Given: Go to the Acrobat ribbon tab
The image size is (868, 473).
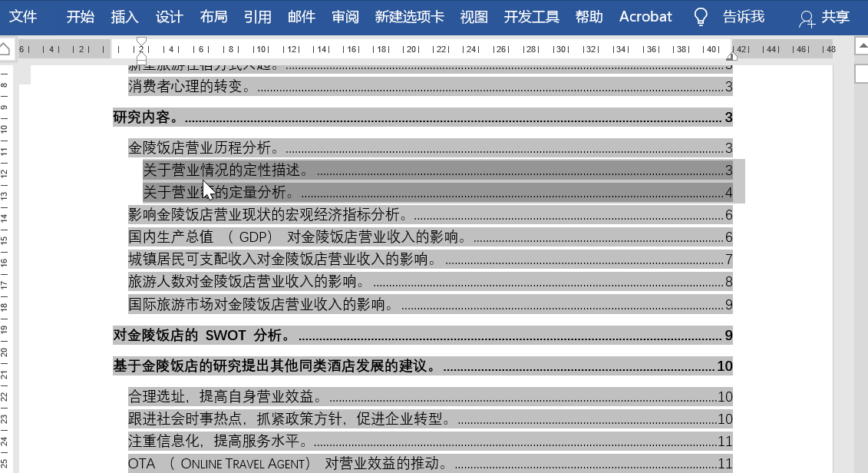Looking at the screenshot, I should 645,17.
